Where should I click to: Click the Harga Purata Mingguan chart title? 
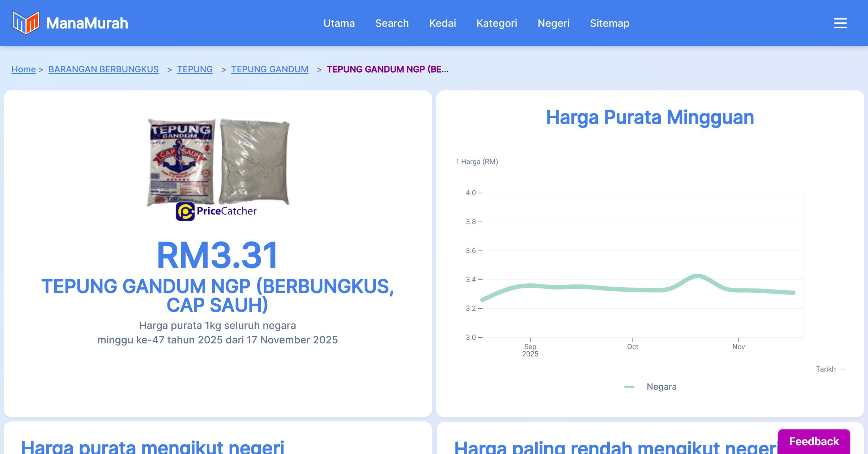650,117
